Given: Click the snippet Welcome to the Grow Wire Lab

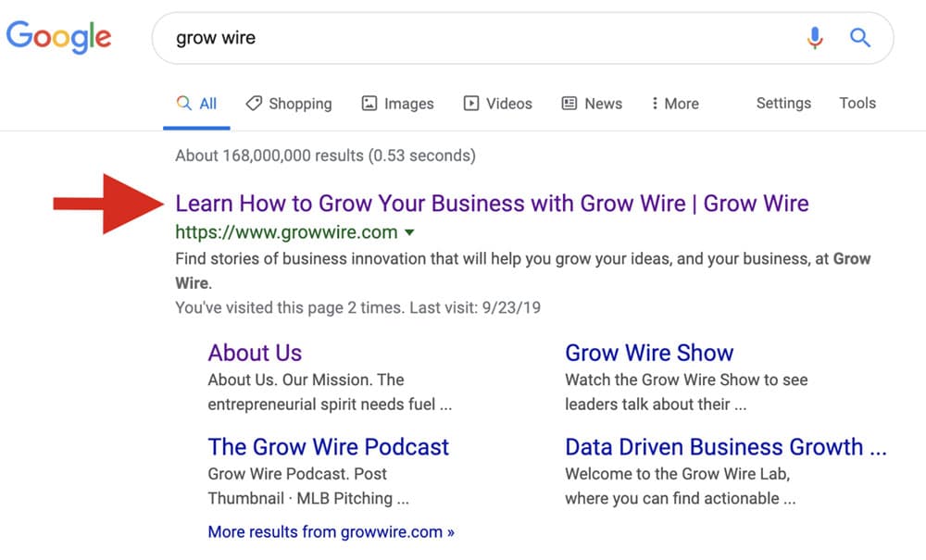Looking at the screenshot, I should coord(681,486).
